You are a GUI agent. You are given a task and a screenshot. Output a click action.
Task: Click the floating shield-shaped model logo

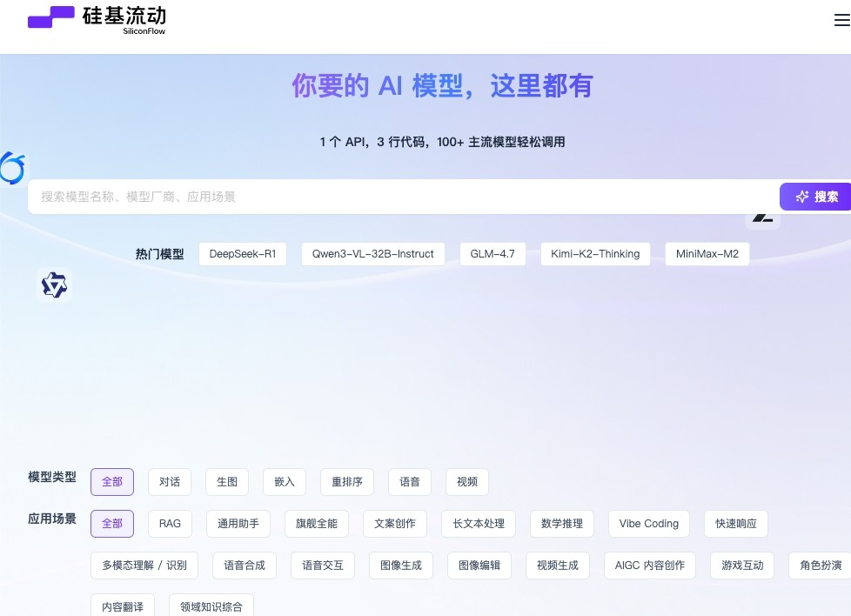pyautogui.click(x=54, y=285)
